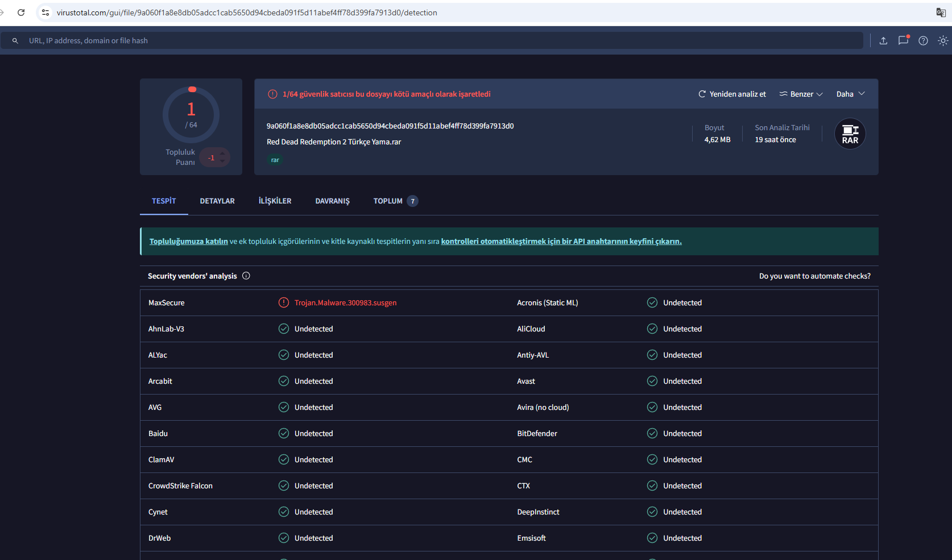Click the MaxSecure vendor name

pyautogui.click(x=167, y=302)
